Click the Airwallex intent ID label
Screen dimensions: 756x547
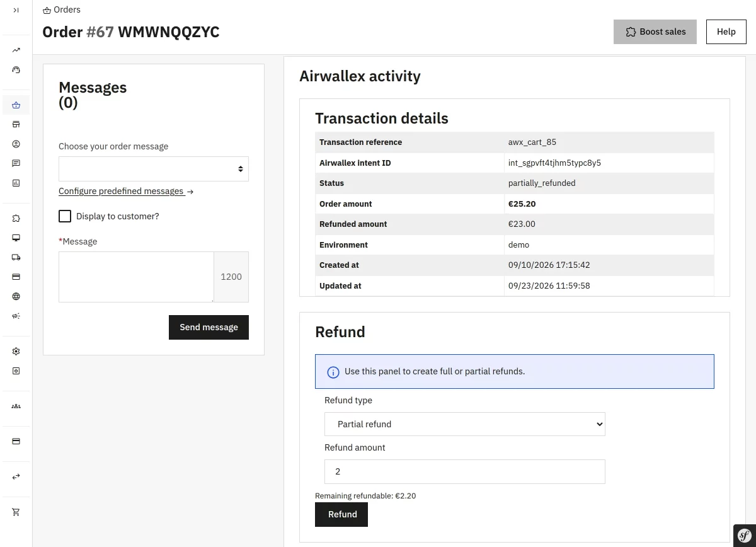pos(355,163)
